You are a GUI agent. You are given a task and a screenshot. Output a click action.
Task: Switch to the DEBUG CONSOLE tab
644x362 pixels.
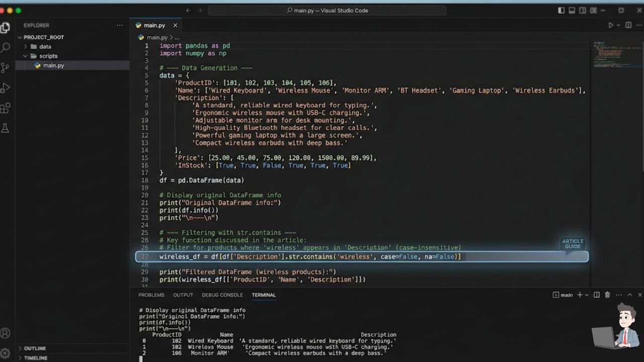(222, 295)
